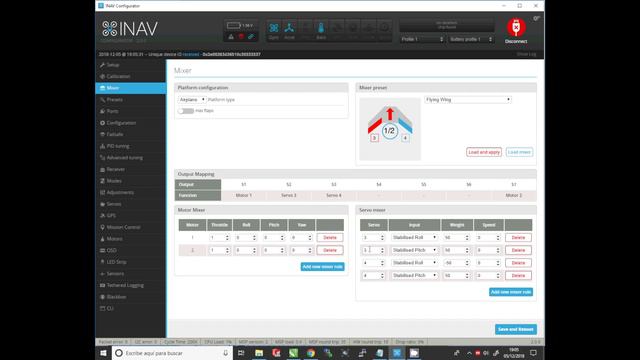Open the Profile 1 selector
This screenshot has height=360, width=640.
422,39
